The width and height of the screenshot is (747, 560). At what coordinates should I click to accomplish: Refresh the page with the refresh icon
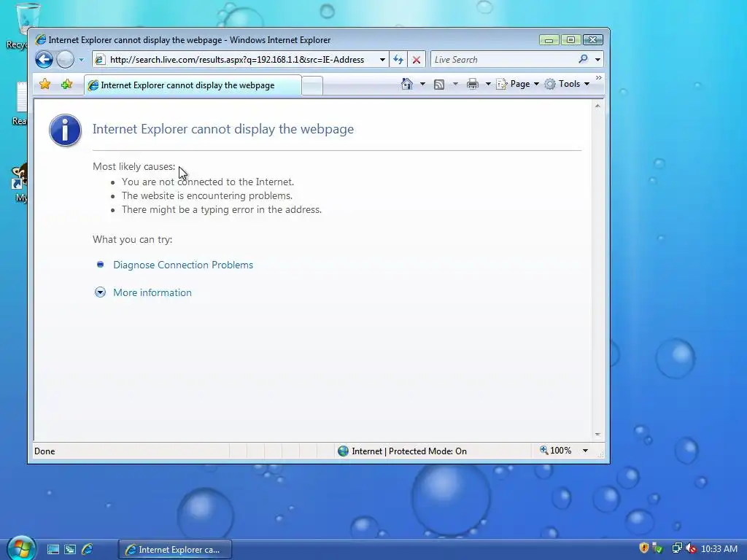[x=398, y=60]
